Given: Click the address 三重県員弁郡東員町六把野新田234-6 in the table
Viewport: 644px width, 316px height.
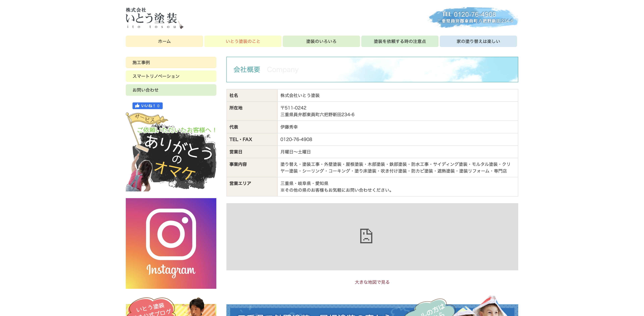Looking at the screenshot, I should point(317,115).
